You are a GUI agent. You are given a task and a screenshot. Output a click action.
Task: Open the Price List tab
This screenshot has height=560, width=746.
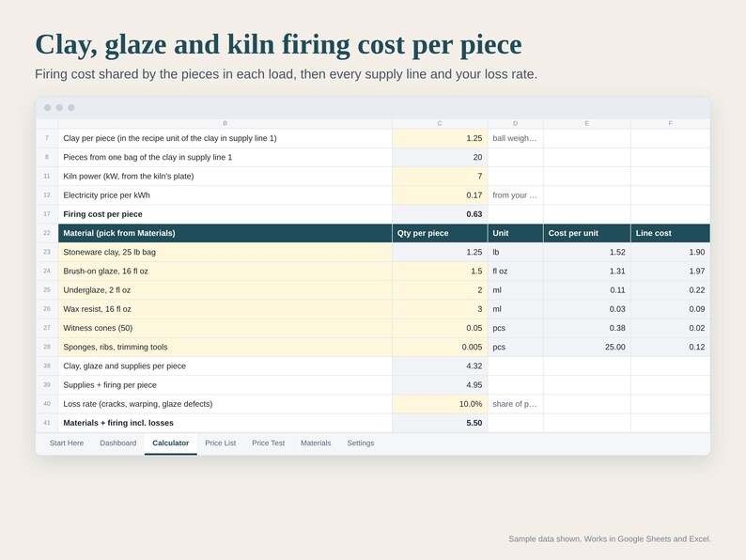click(x=220, y=443)
